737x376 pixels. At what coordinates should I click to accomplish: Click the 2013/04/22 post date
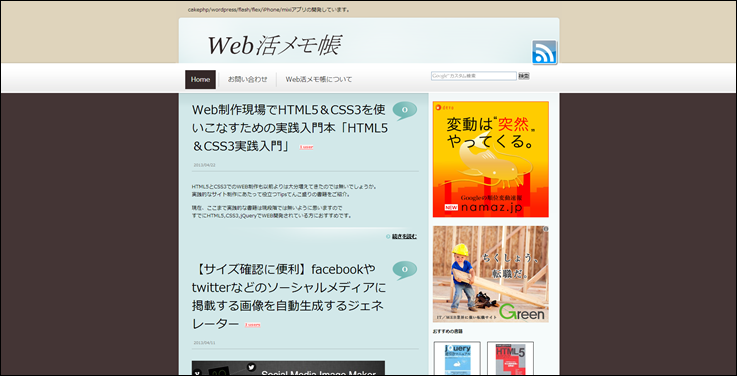[x=204, y=165]
